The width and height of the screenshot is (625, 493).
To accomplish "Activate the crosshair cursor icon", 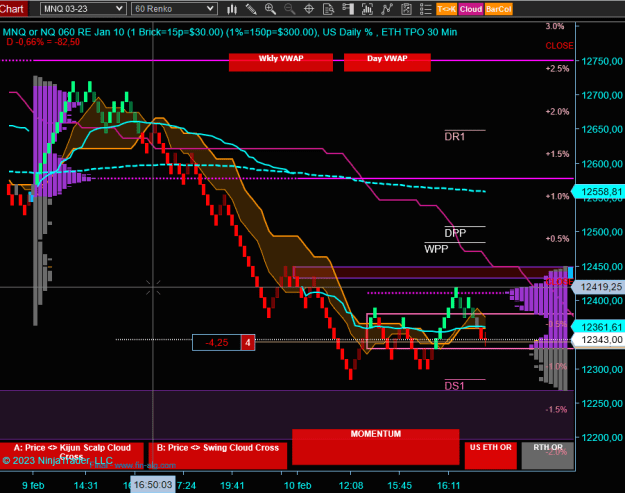I will pyautogui.click(x=309, y=9).
